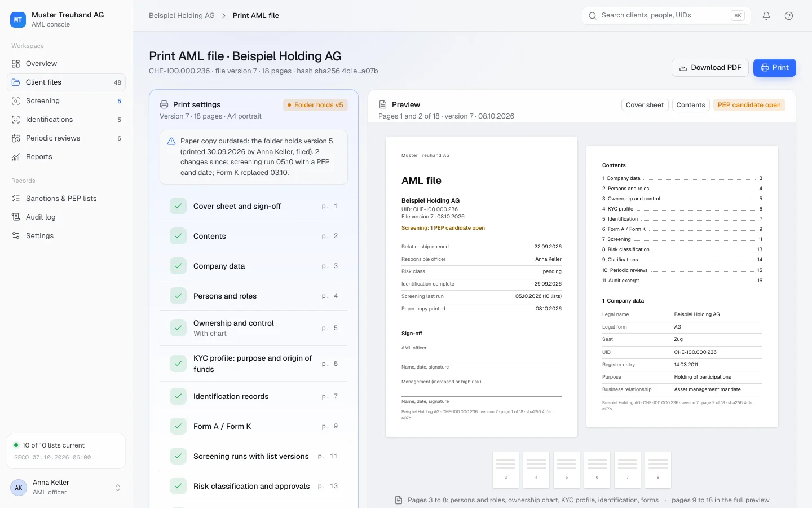This screenshot has height=508, width=812.
Task: Click the Client files folder icon
Action: [x=16, y=82]
